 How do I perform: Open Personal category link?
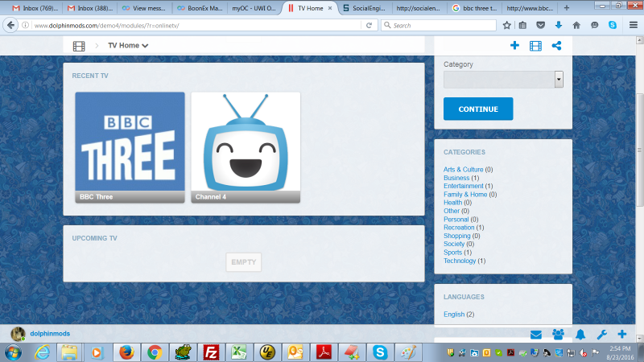point(456,219)
